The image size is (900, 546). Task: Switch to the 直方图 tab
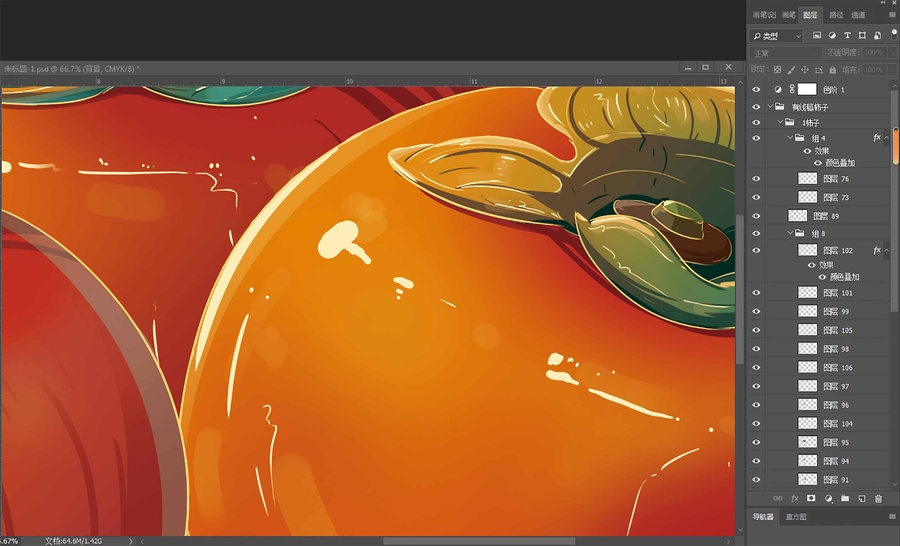click(x=796, y=517)
